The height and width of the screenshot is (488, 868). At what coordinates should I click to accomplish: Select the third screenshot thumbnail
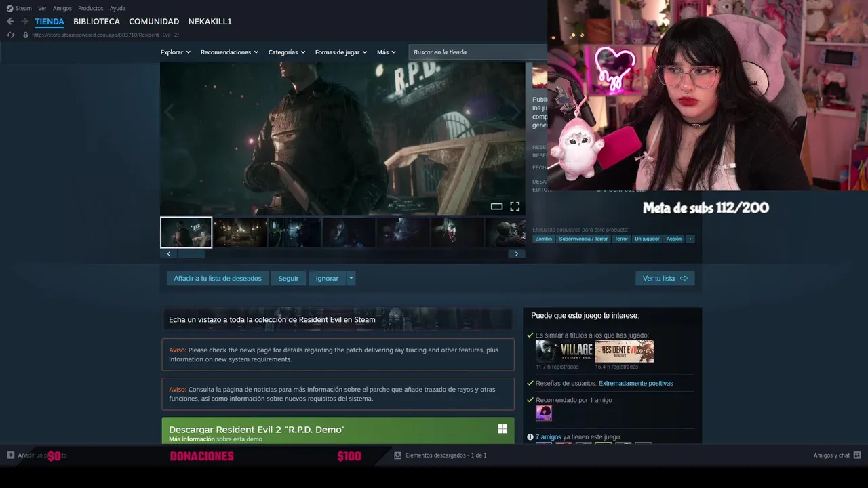tap(294, 232)
